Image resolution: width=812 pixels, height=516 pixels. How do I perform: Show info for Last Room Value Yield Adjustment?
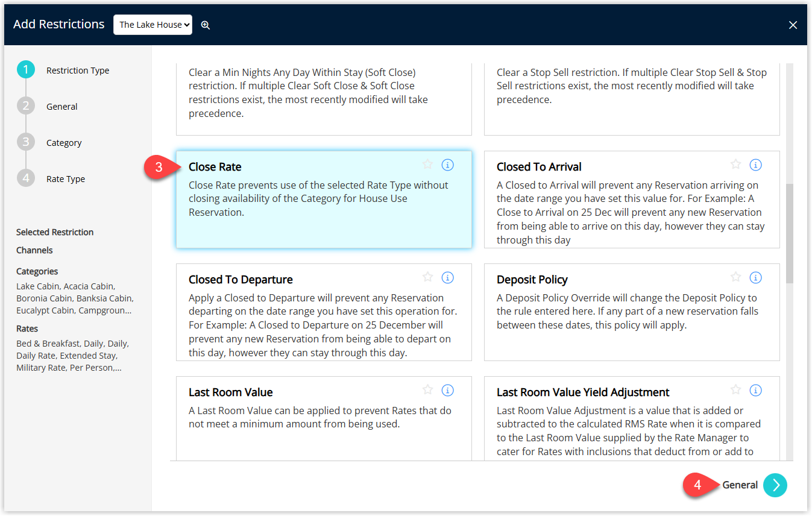[x=755, y=390]
